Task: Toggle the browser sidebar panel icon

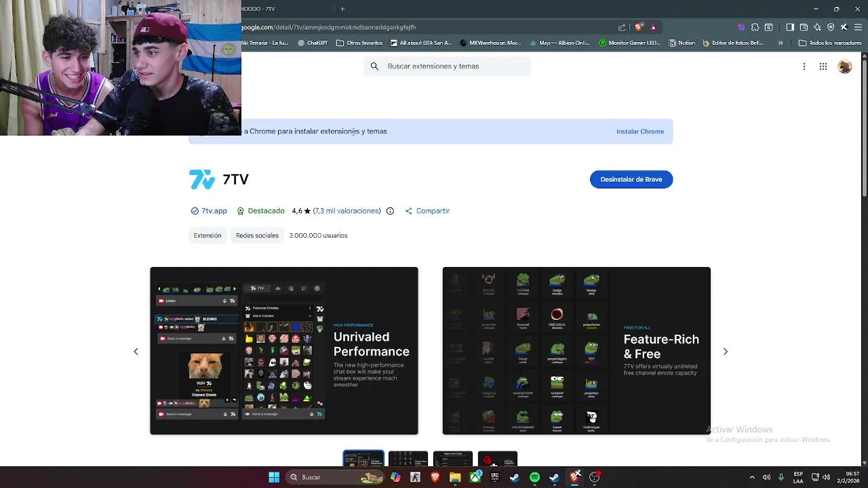Action: coord(790,27)
